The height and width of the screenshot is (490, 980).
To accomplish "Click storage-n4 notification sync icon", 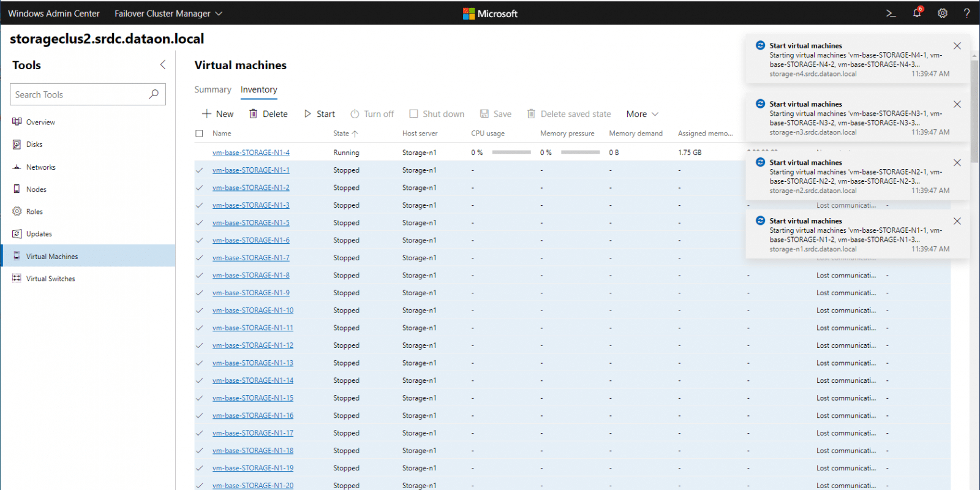I will tap(760, 45).
